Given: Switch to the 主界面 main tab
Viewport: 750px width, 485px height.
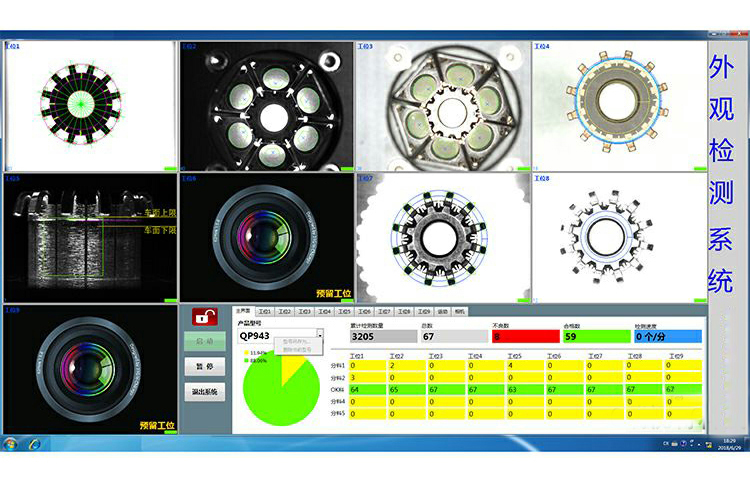Looking at the screenshot, I should click(243, 312).
